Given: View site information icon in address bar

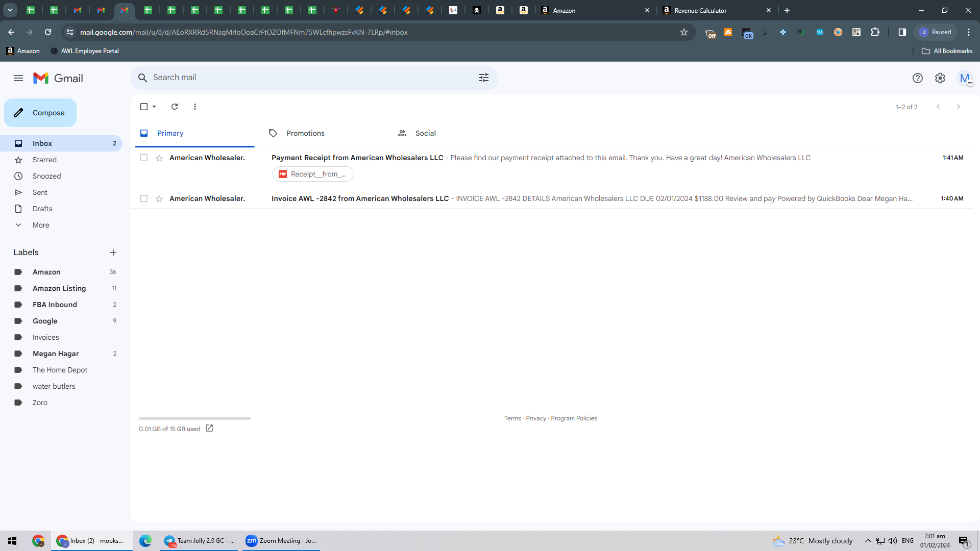Looking at the screenshot, I should tap(70, 32).
